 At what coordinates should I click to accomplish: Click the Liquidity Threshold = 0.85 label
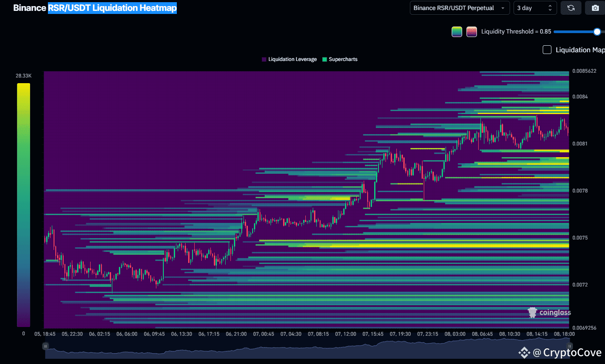coord(516,32)
